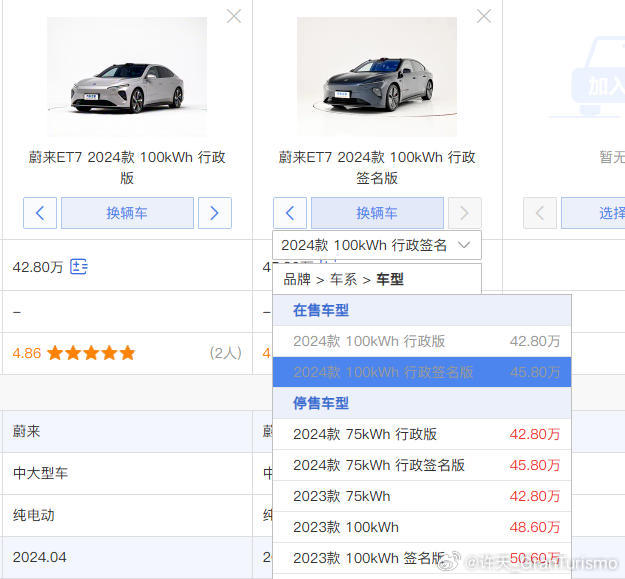This screenshot has width=625, height=579.
Task: Choose highlighted 2024款 100kWh 行政签名版 option
Action: 422,372
